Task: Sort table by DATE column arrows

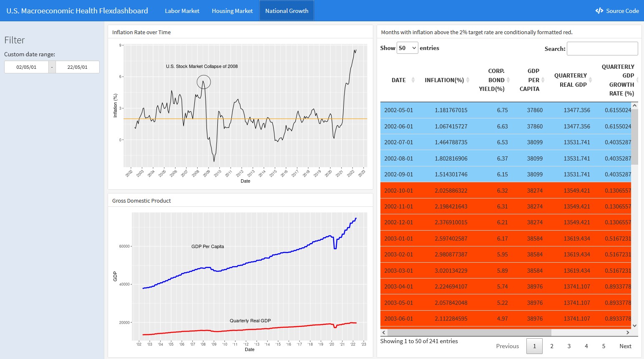Action: (413, 80)
